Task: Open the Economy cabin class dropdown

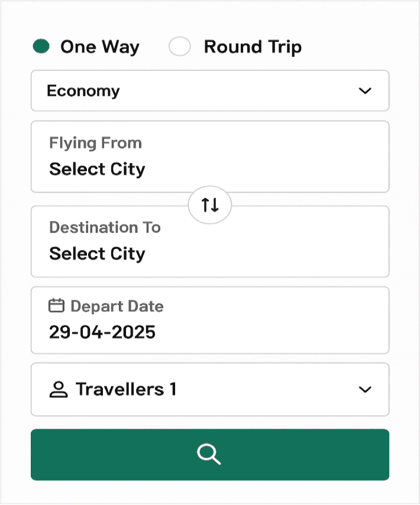Action: coord(209,90)
